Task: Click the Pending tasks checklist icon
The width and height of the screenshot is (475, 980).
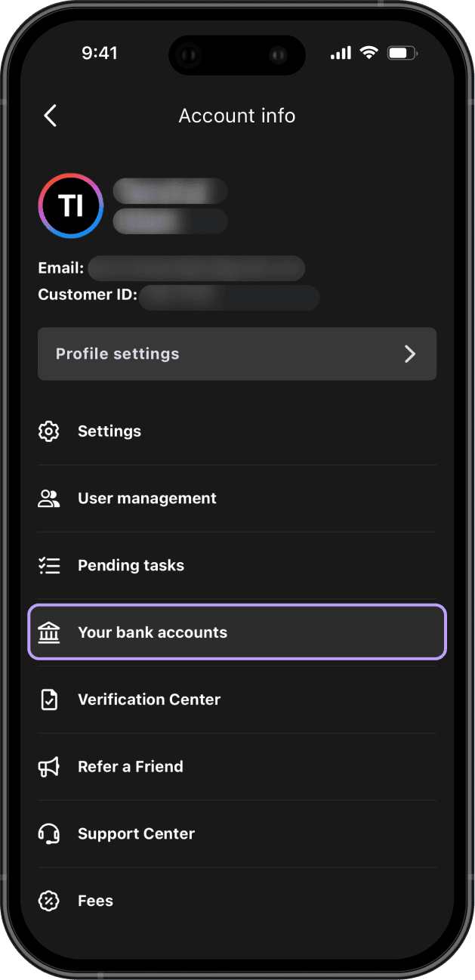Action: click(49, 566)
